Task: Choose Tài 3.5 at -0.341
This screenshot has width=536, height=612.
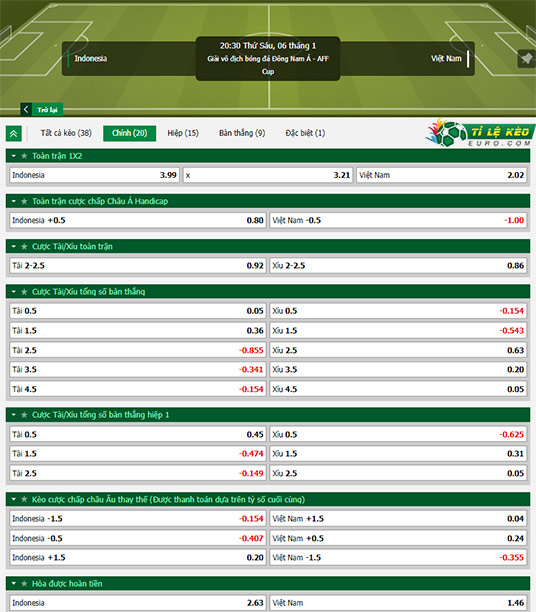Action: click(138, 370)
